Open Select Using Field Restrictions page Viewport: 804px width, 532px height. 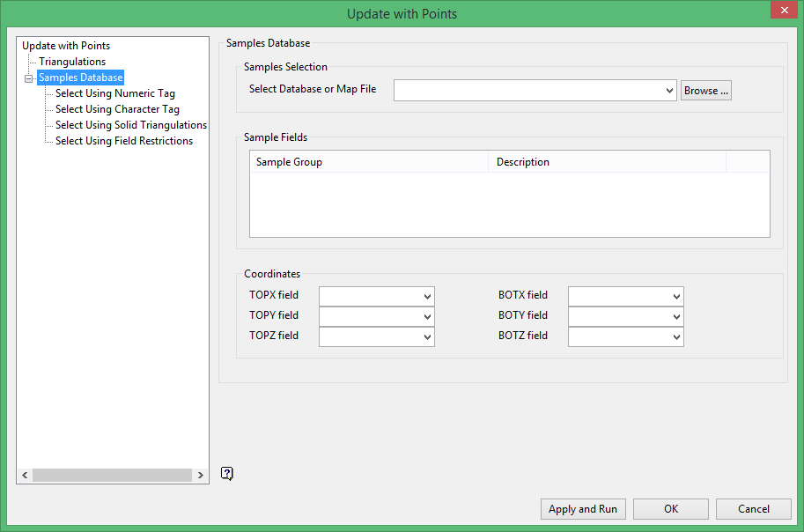124,141
